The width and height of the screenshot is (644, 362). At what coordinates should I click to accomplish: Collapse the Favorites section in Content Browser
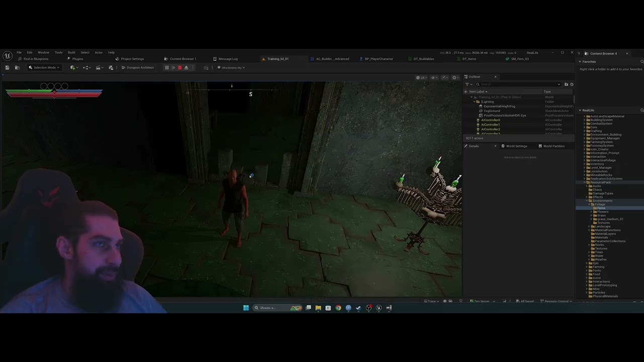point(580,61)
